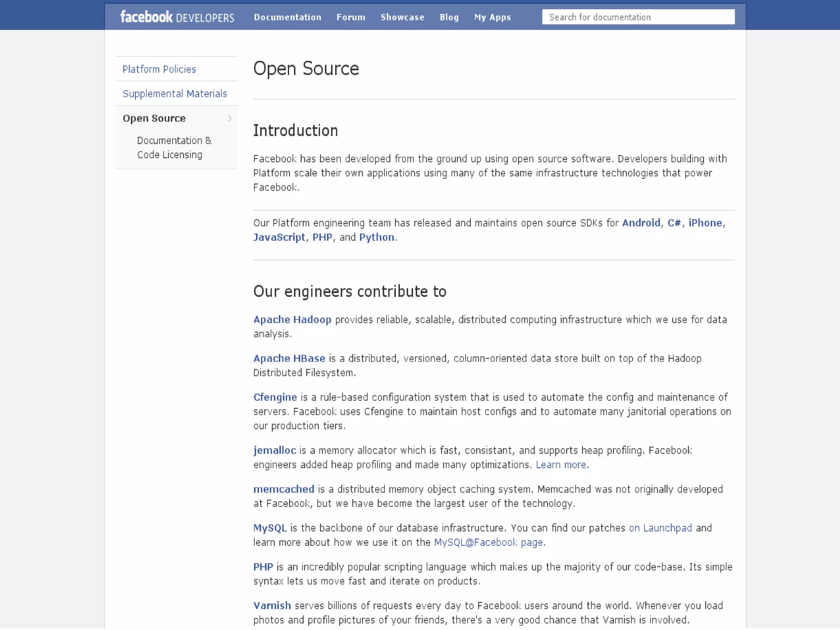Open the C# SDK link

click(674, 223)
